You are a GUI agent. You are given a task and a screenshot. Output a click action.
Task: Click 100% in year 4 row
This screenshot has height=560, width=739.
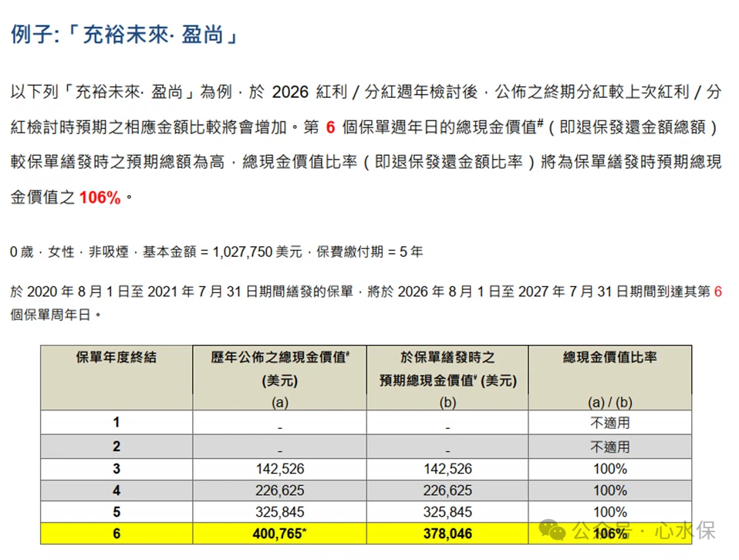(610, 491)
